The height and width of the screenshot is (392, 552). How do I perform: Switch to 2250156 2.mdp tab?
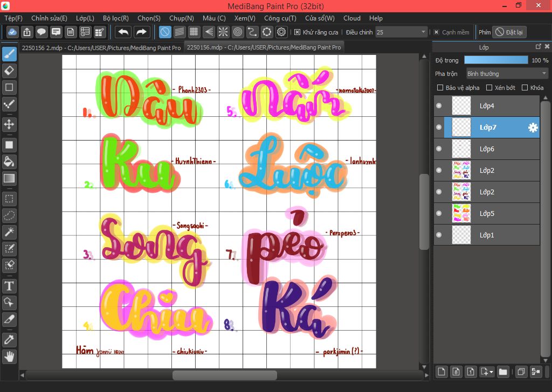[101, 48]
